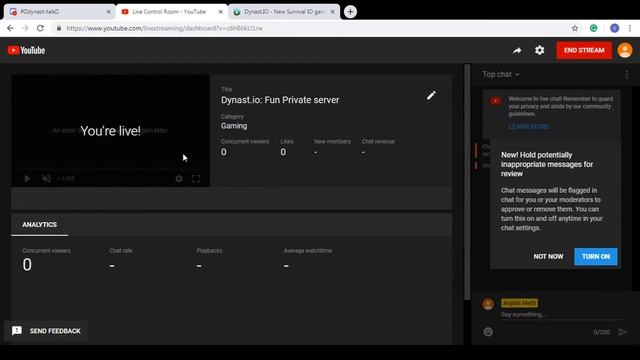Go forward in browser history

25,28
